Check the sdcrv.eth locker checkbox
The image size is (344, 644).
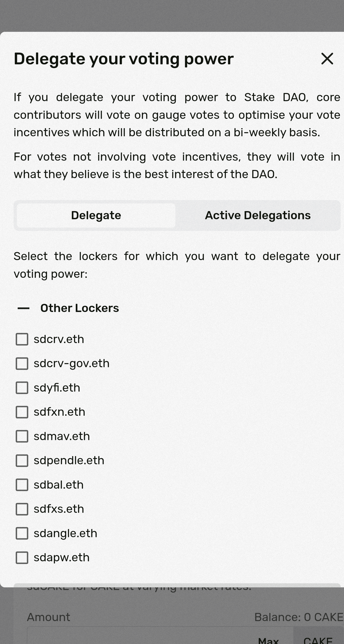(22, 339)
